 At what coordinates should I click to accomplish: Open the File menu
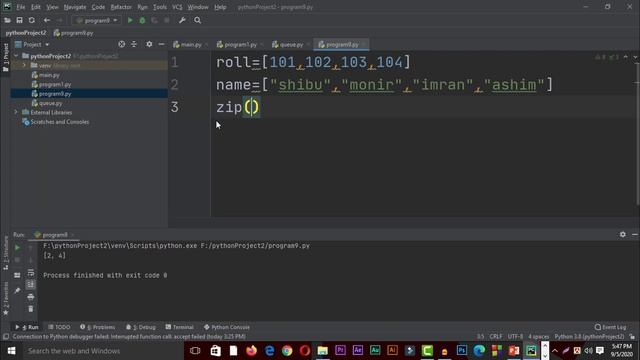pos(20,7)
